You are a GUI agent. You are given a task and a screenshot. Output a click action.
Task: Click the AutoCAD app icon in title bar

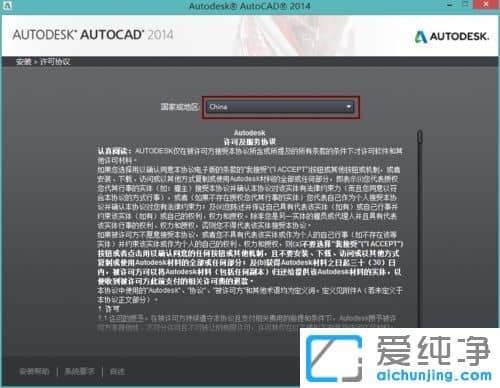[7, 6]
